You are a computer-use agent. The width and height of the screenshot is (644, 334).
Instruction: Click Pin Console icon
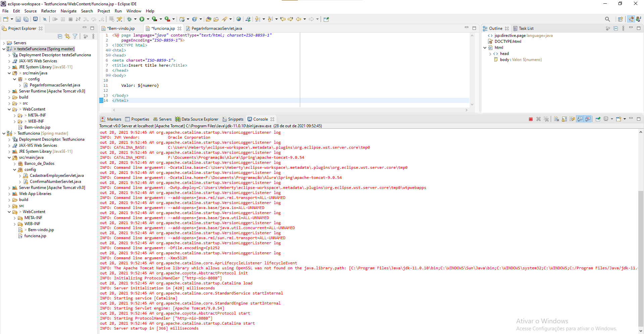[x=598, y=119]
